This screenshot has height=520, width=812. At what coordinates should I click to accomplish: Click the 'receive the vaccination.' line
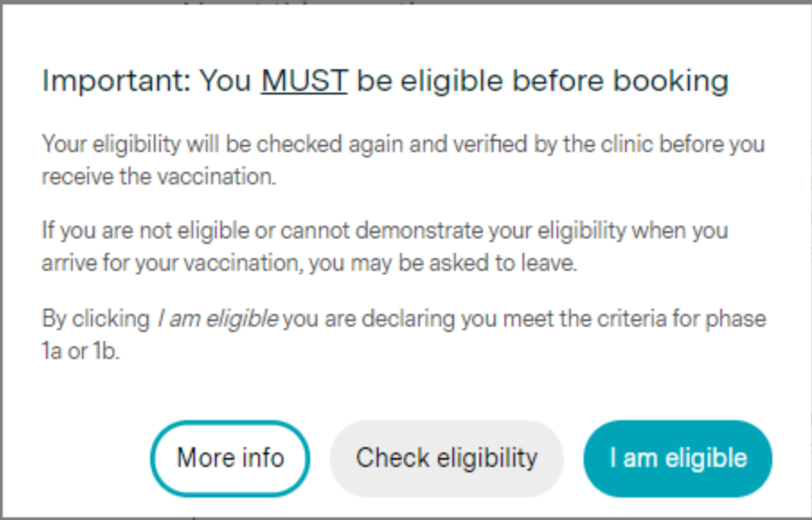[x=159, y=176]
